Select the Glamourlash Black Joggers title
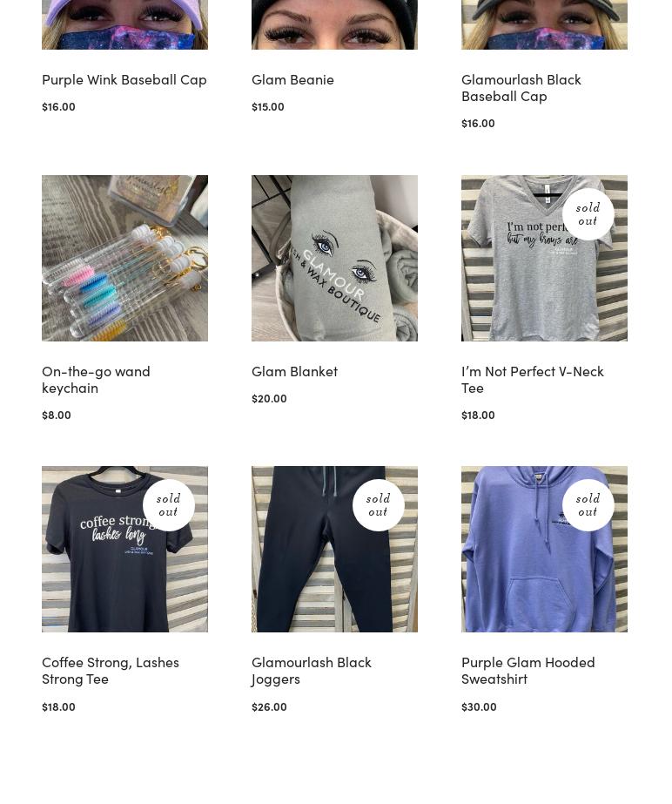 click(311, 671)
